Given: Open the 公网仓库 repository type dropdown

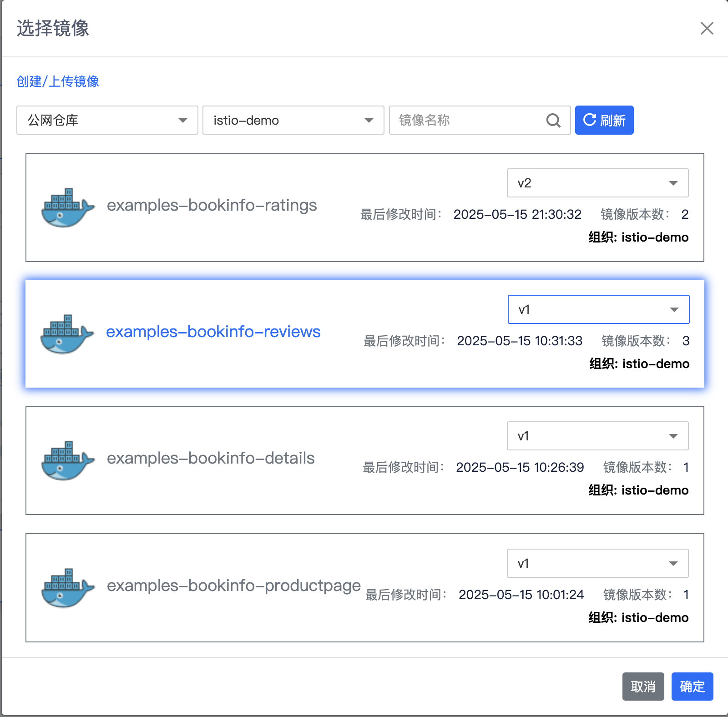Looking at the screenshot, I should pyautogui.click(x=107, y=121).
